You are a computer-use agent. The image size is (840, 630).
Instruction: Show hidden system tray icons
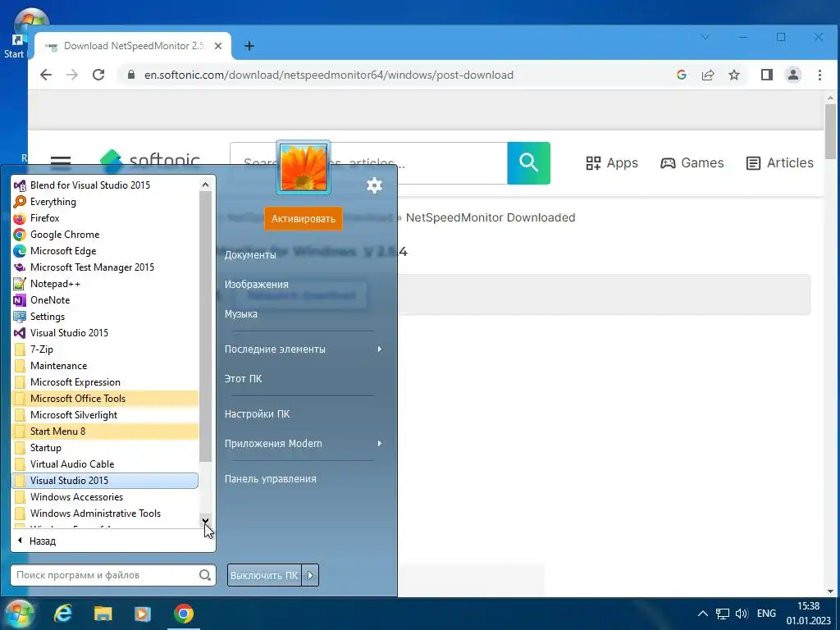pyautogui.click(x=702, y=614)
